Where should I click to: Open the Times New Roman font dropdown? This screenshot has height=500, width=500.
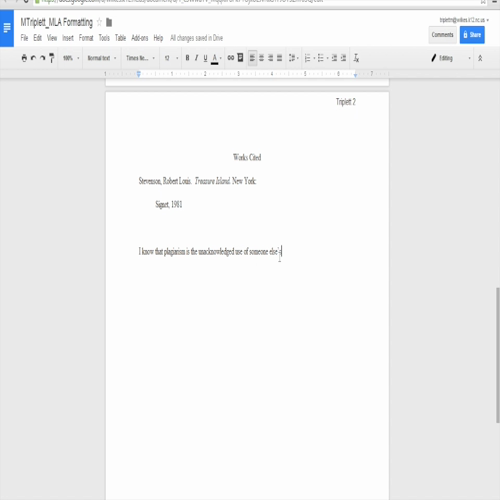[x=140, y=58]
